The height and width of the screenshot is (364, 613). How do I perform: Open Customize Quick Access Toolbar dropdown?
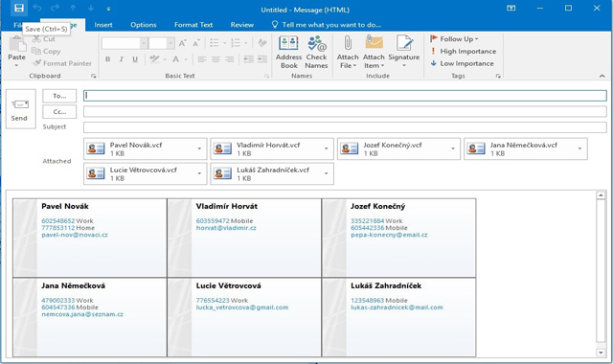108,9
